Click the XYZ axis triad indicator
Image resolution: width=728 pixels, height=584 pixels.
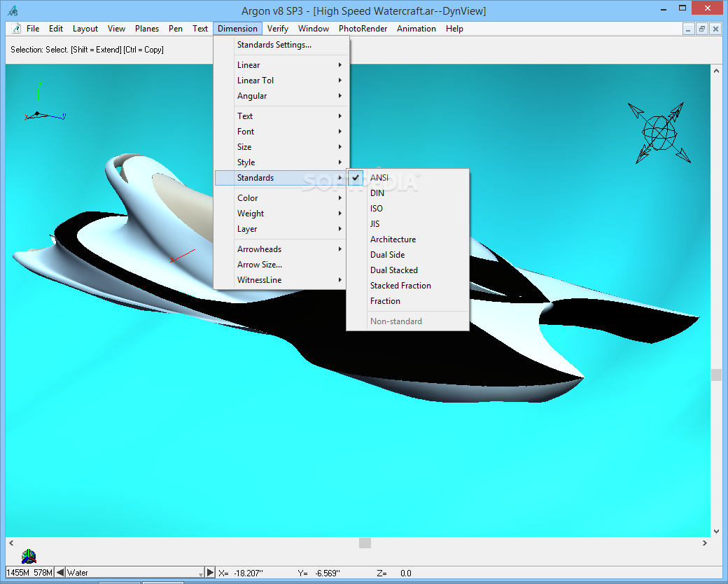45,102
